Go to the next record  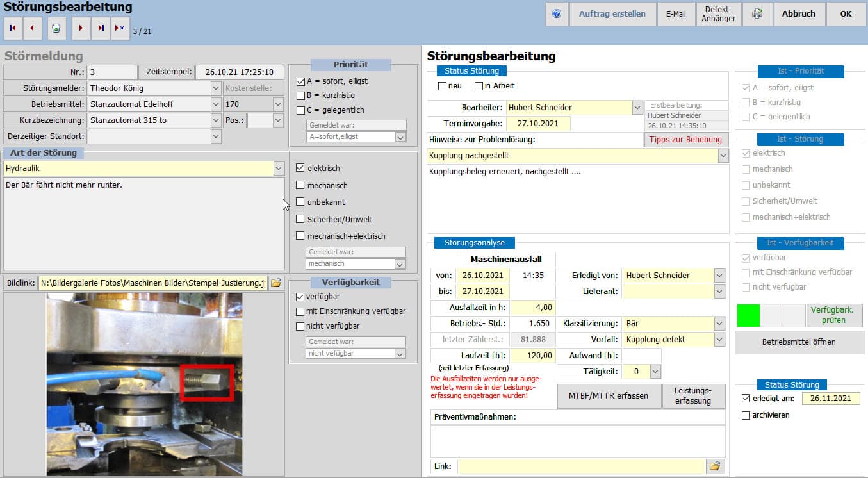(81, 29)
